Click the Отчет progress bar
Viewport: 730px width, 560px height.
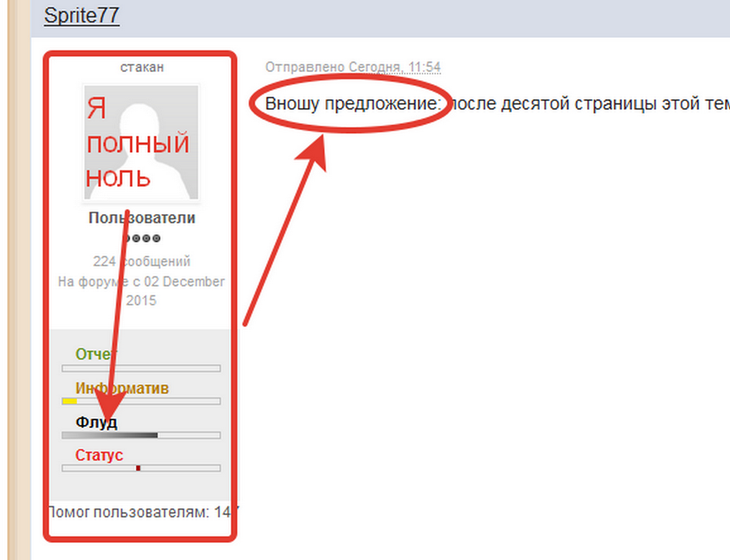pyautogui.click(x=141, y=368)
